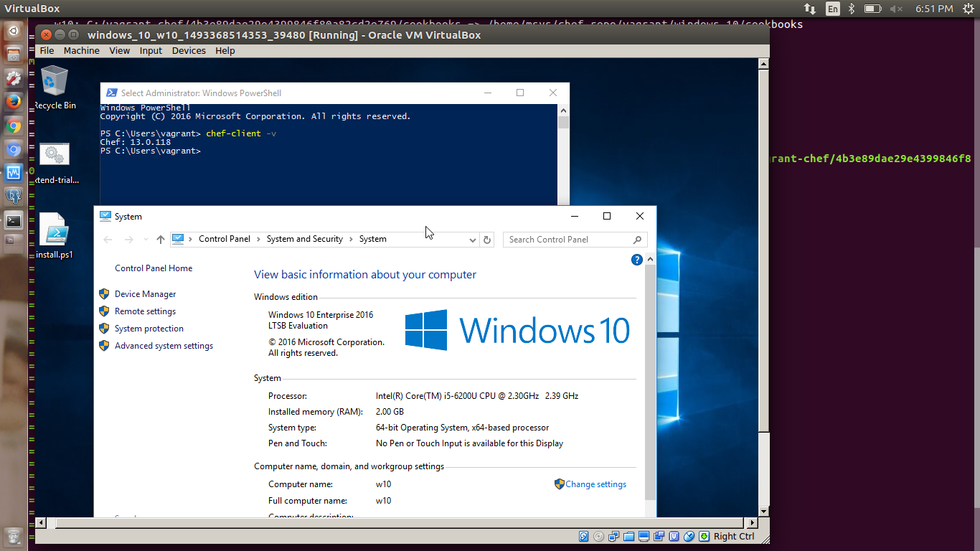Click the Change settings link

(595, 484)
